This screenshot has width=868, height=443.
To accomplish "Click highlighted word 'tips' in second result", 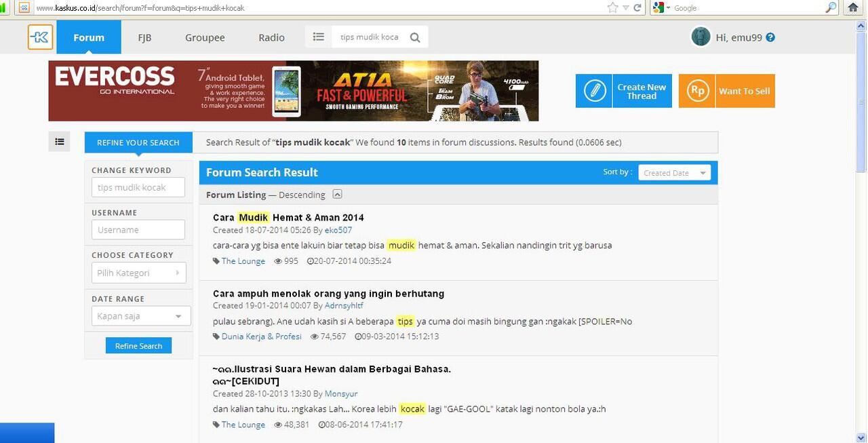I will (x=406, y=322).
